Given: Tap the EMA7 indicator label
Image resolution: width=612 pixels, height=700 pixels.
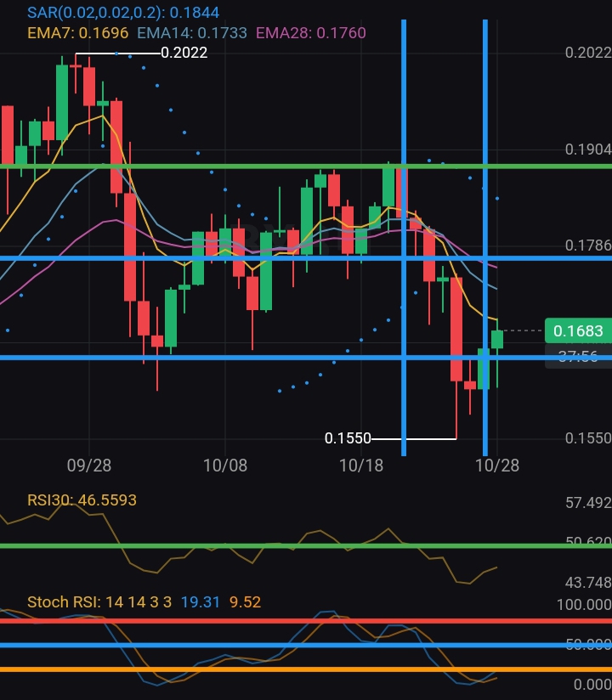Looking at the screenshot, I should [77, 33].
